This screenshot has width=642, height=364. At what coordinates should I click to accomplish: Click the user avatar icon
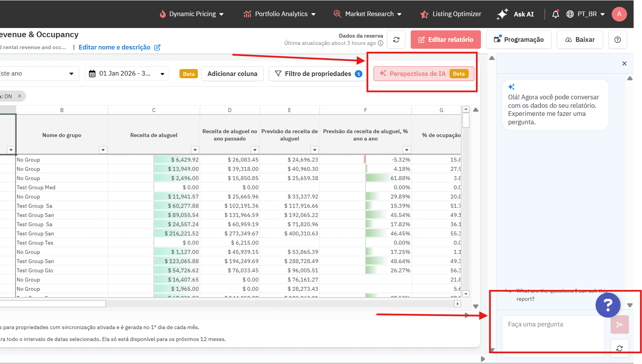(619, 14)
